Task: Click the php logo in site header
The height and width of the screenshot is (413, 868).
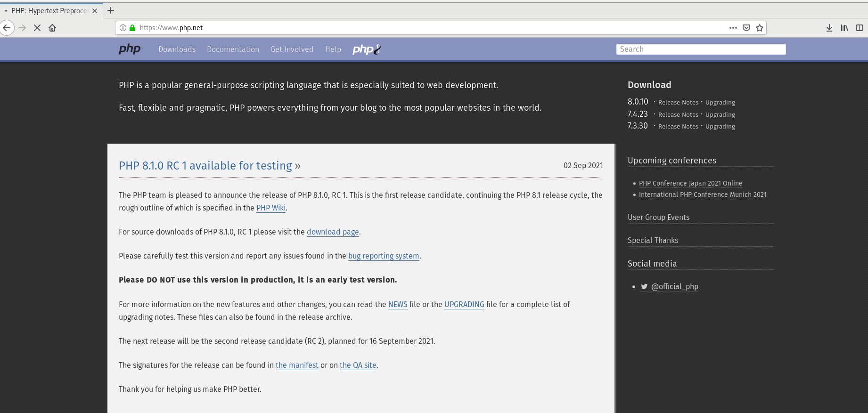Action: (x=130, y=49)
